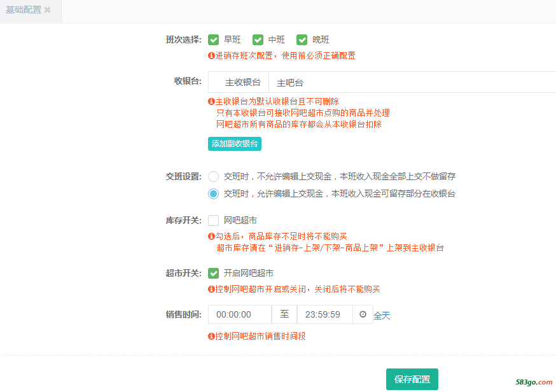The height and width of the screenshot is (392, 556).
Task: Select radio 允许编辑上交现金 handover option
Action: pyautogui.click(x=214, y=193)
